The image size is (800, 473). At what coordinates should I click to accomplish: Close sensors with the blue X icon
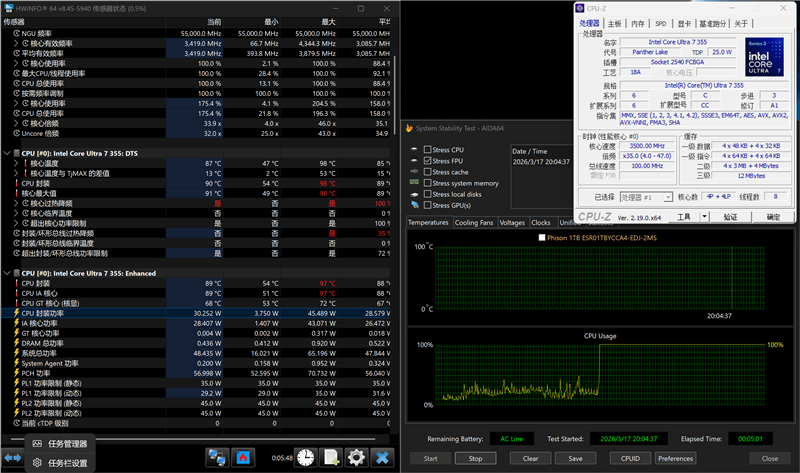point(381,457)
